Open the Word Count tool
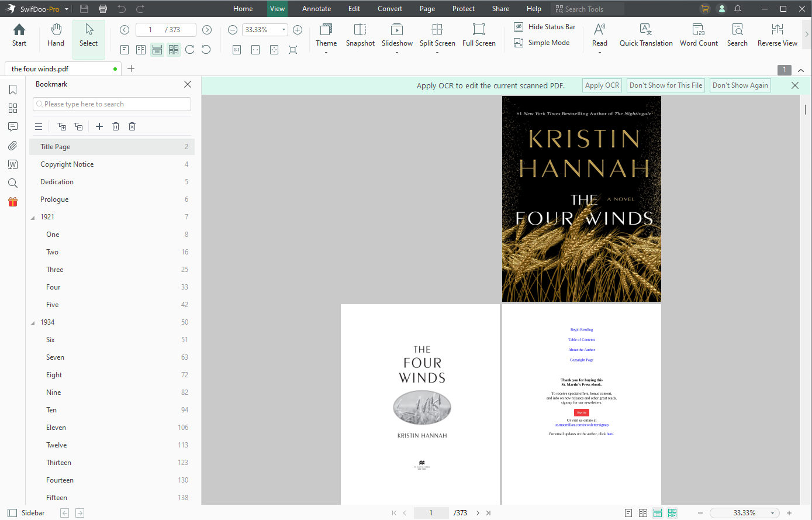This screenshot has height=520, width=812. click(x=699, y=35)
